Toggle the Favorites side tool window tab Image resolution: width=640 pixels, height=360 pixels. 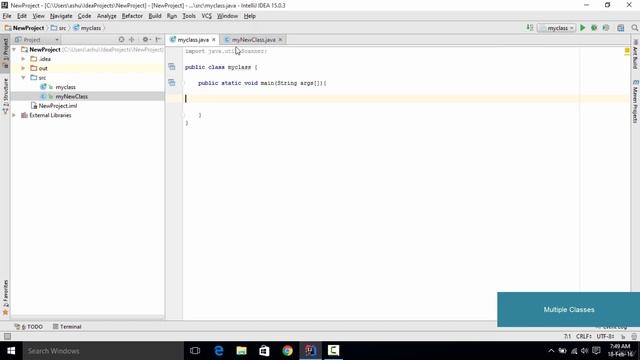click(x=5, y=297)
